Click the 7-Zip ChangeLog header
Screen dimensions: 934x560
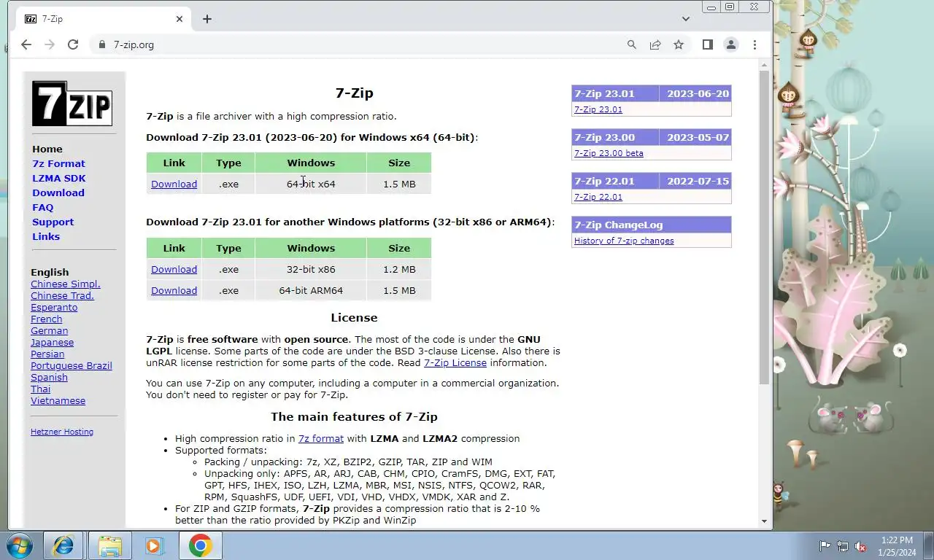click(651, 225)
